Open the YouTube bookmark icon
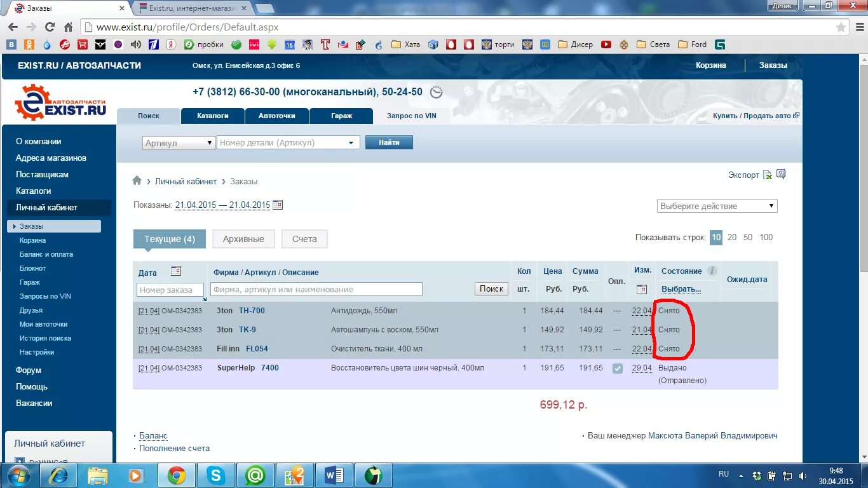This screenshot has height=488, width=868. (x=606, y=44)
